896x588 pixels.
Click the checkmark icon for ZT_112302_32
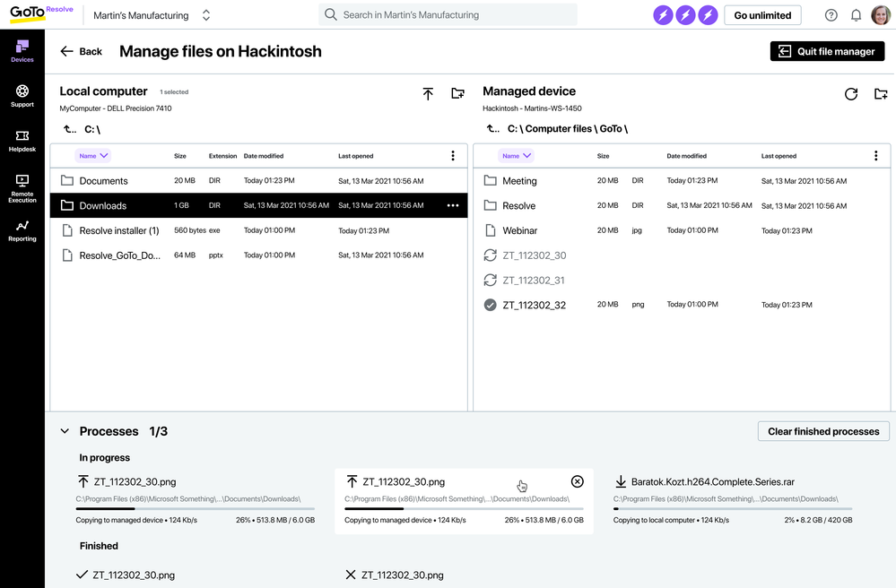[491, 305]
